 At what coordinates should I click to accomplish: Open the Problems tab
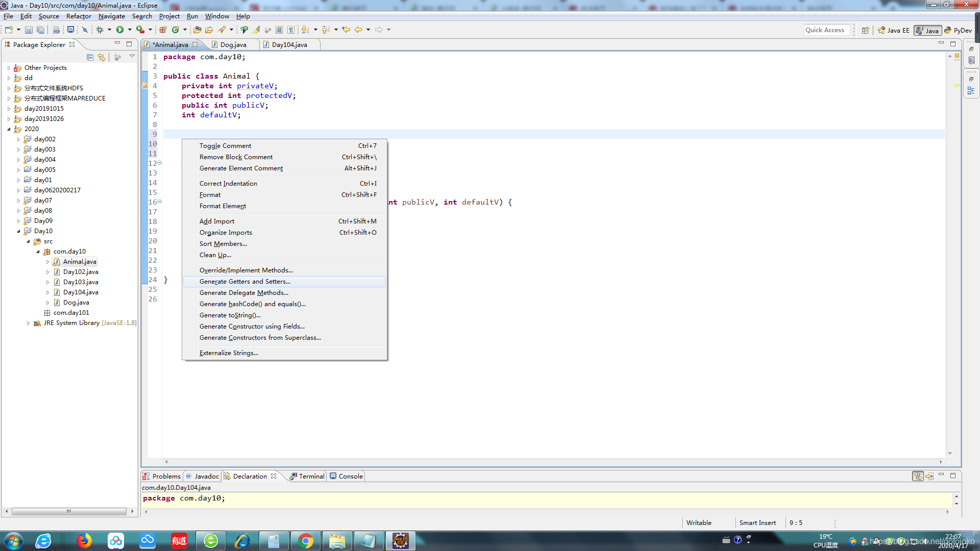click(162, 476)
